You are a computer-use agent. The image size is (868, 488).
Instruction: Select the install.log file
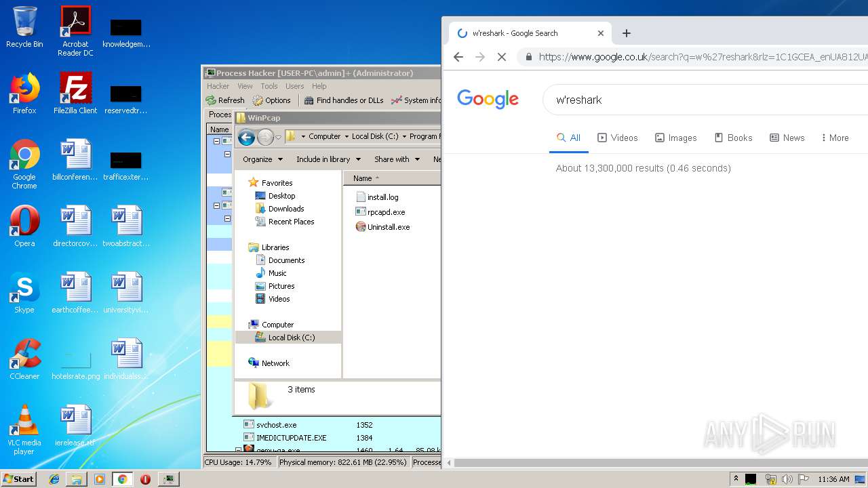click(377, 197)
